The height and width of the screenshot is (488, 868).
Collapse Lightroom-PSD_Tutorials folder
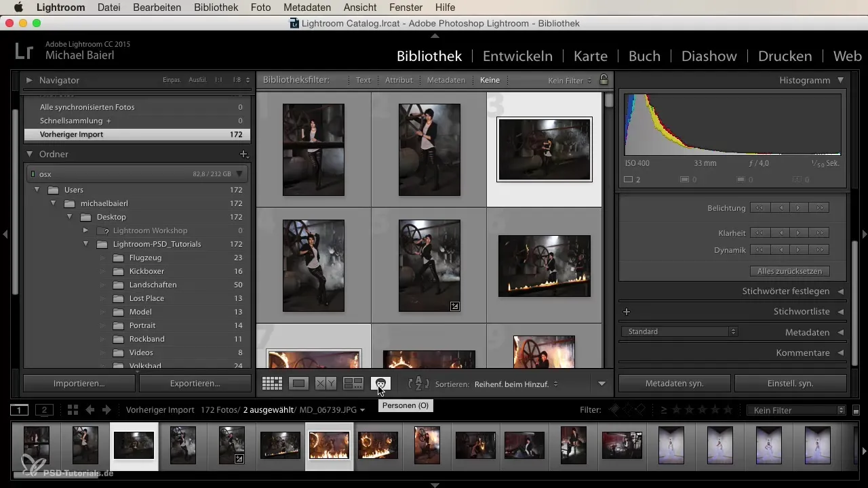pyautogui.click(x=86, y=244)
